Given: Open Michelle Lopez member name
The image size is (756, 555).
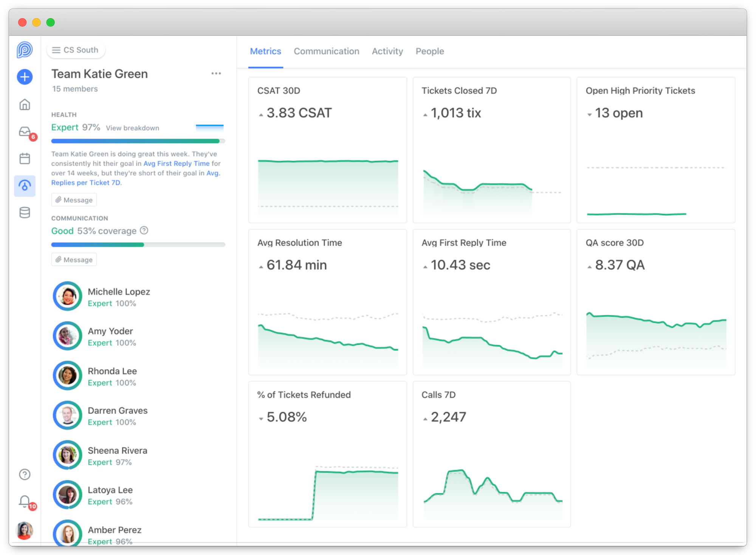Looking at the screenshot, I should click(119, 291).
